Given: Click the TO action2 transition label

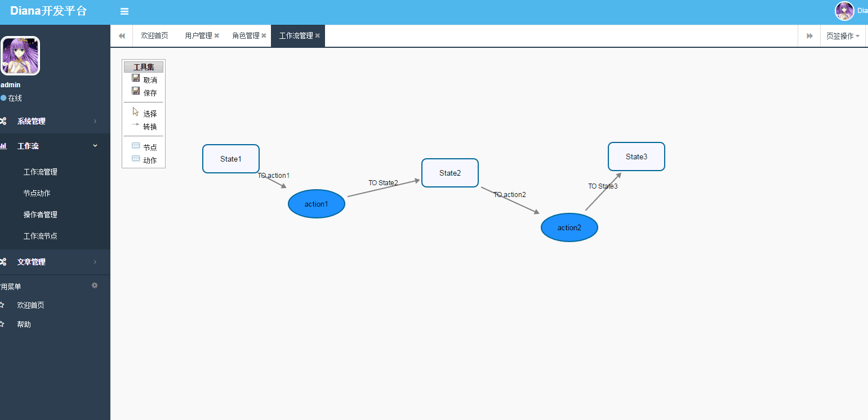Looking at the screenshot, I should point(510,195).
